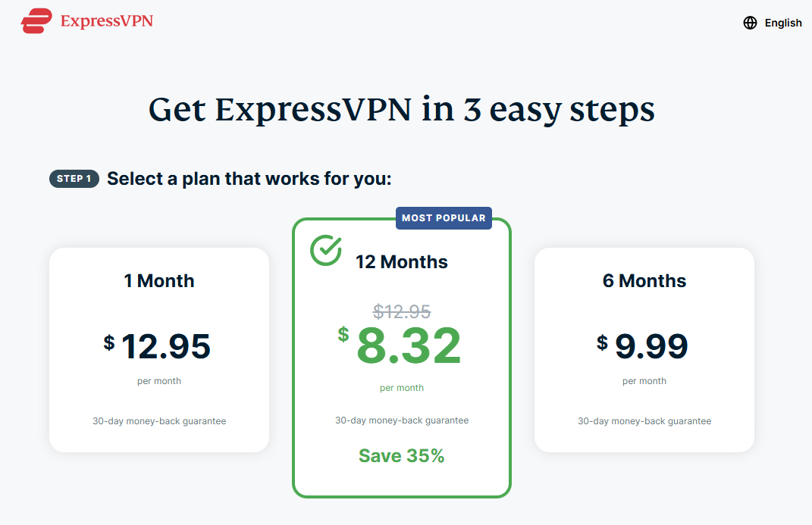Click the ExpressVPN wordmark text

[107, 21]
